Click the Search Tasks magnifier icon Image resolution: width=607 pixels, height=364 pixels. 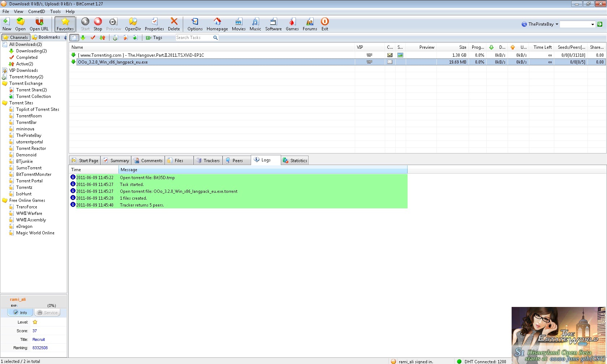tap(215, 38)
